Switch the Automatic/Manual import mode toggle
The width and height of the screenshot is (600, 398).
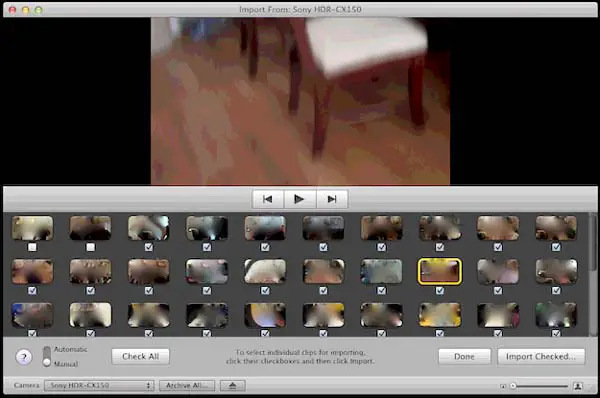(x=47, y=356)
